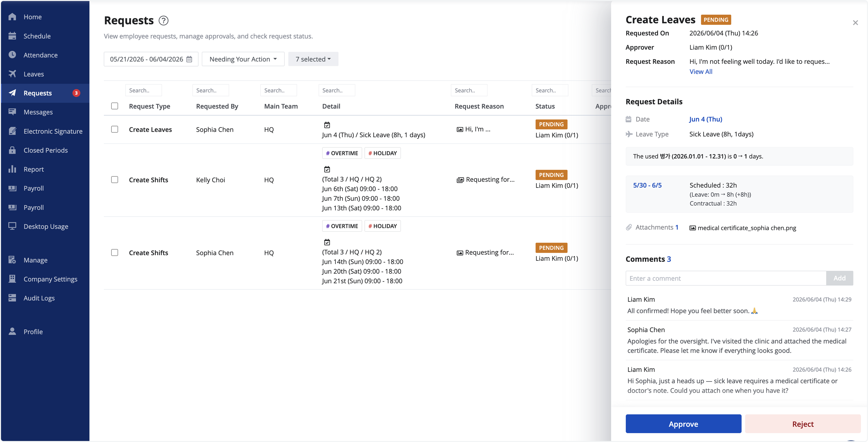Click the Request Type column header
The height and width of the screenshot is (442, 868).
(150, 106)
